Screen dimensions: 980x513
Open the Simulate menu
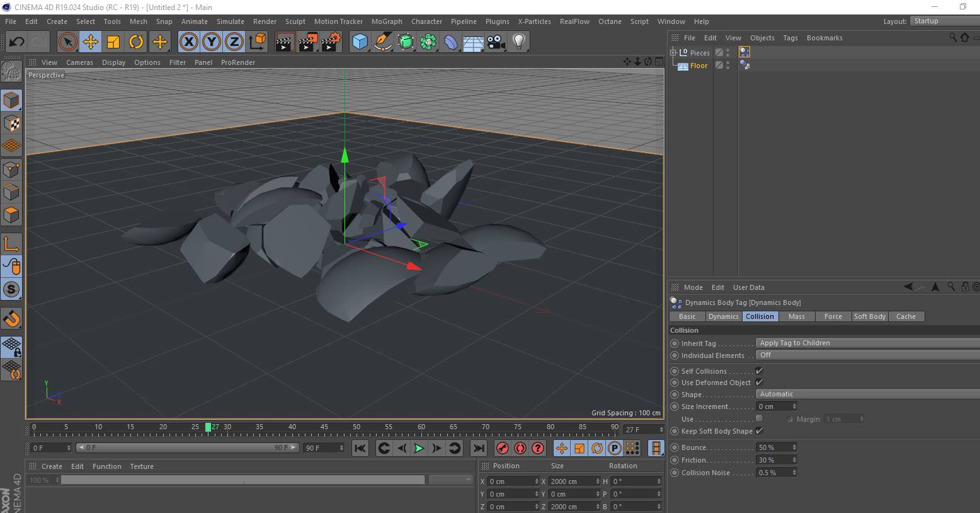(x=231, y=21)
